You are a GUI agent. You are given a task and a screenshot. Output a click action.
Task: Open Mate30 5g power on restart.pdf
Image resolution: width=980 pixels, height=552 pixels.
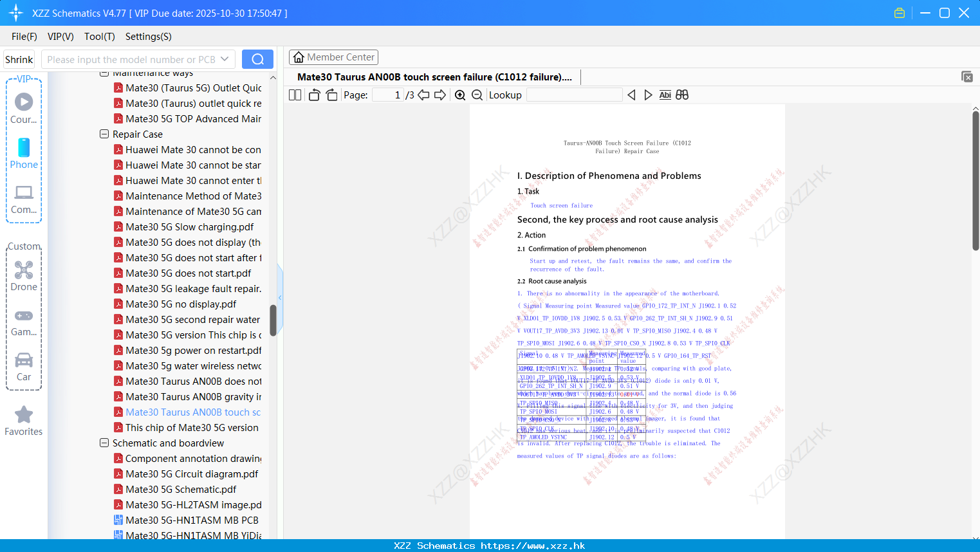(187, 350)
